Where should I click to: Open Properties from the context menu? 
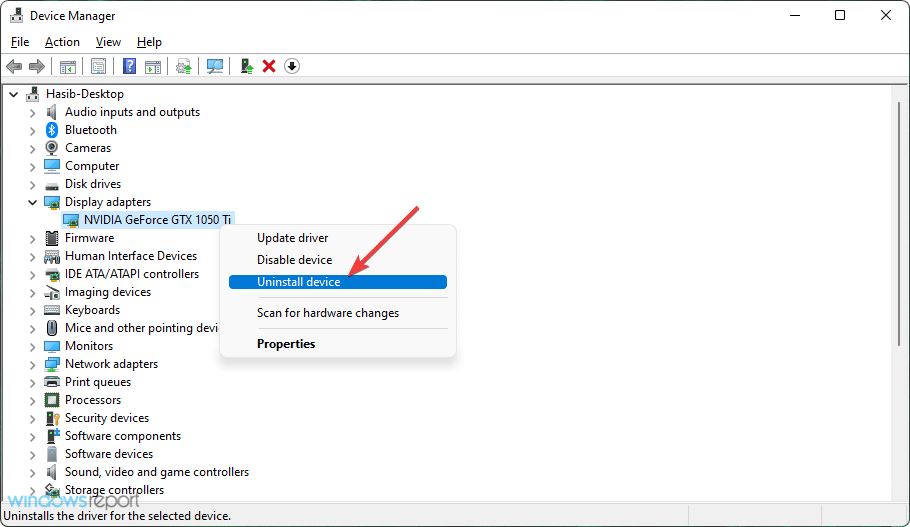point(338,344)
